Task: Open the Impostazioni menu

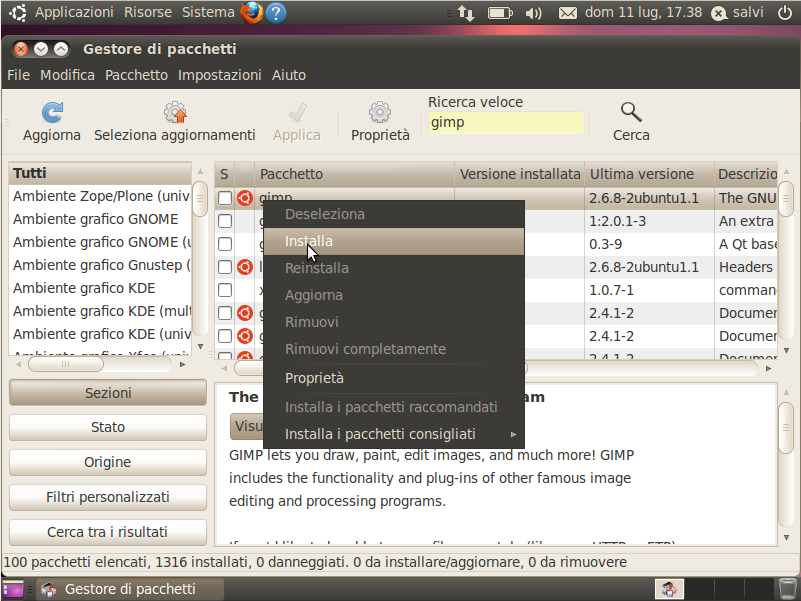Action: tap(220, 75)
